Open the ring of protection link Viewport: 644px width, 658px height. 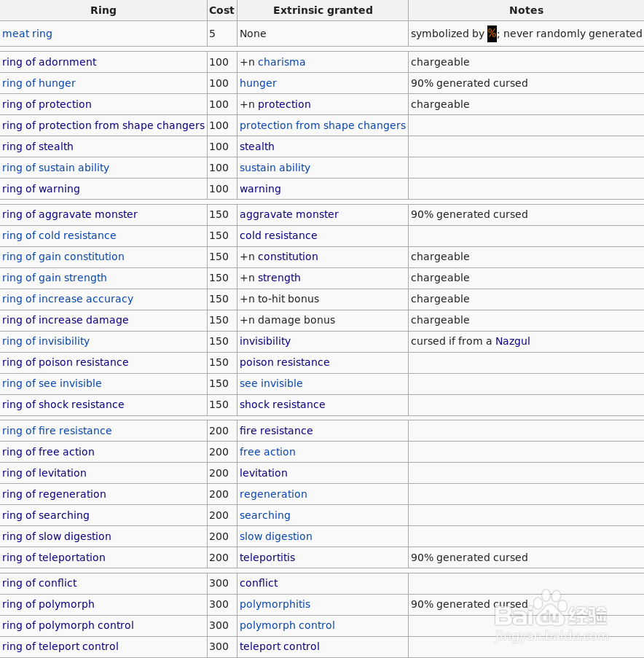coord(47,104)
